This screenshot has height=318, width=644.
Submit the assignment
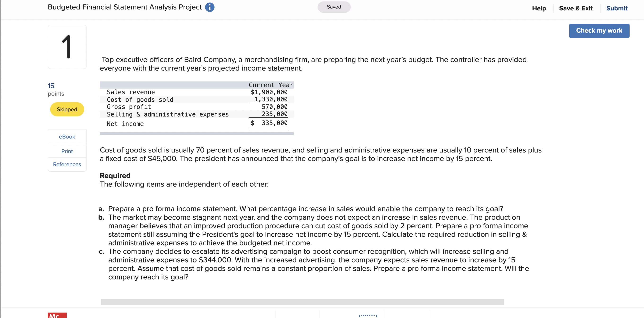coord(617,8)
